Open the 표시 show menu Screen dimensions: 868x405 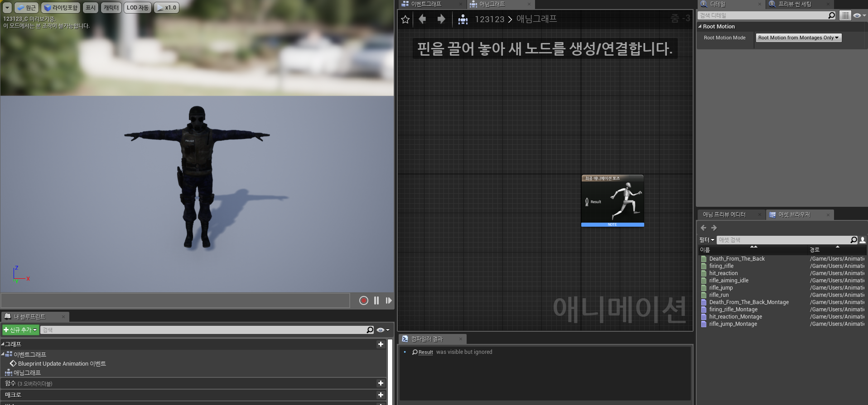tap(91, 8)
